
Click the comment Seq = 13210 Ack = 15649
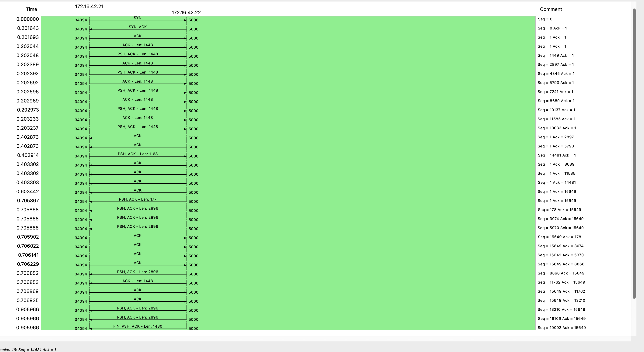(561, 309)
